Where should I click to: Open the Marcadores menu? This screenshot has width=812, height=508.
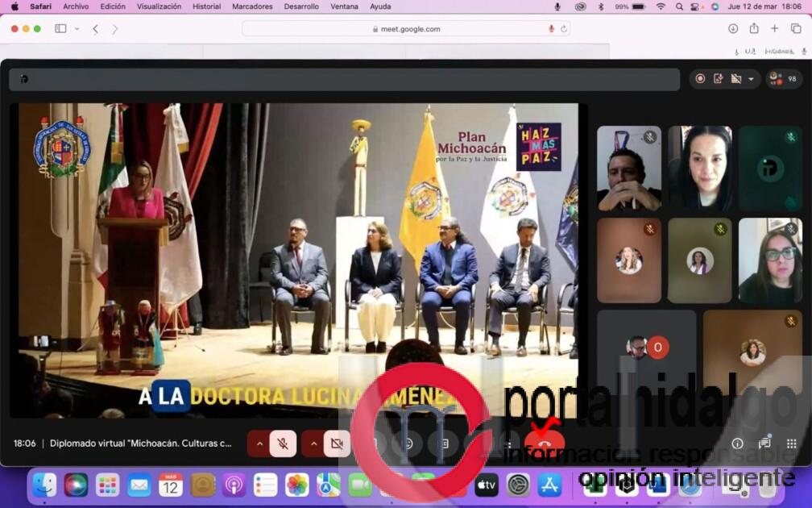tap(252, 6)
